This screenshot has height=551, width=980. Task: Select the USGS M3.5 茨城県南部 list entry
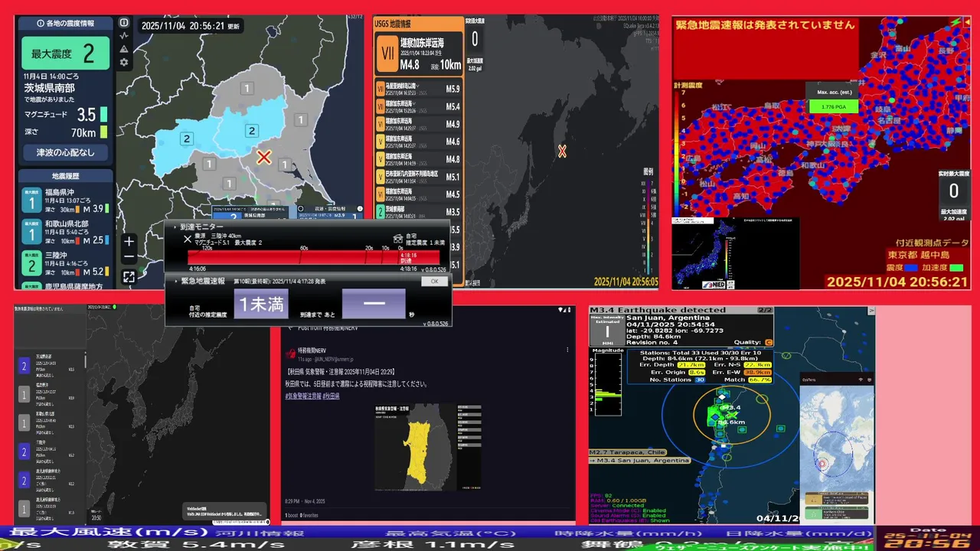[x=419, y=212]
